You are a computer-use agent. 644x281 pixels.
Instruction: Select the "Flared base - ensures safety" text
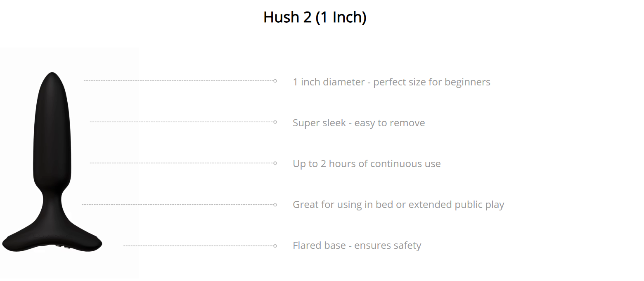[x=357, y=245]
